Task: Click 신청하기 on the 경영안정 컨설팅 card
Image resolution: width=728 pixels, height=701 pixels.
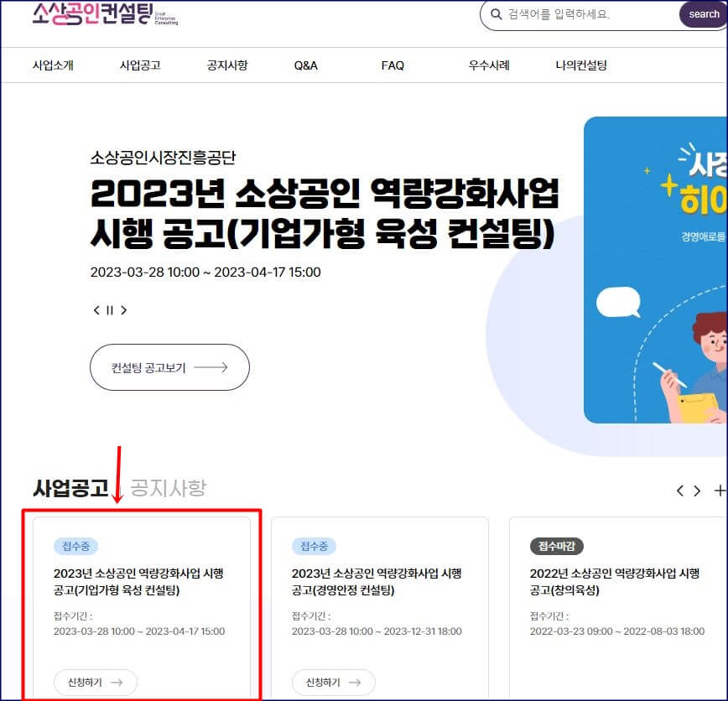Action: point(333,682)
